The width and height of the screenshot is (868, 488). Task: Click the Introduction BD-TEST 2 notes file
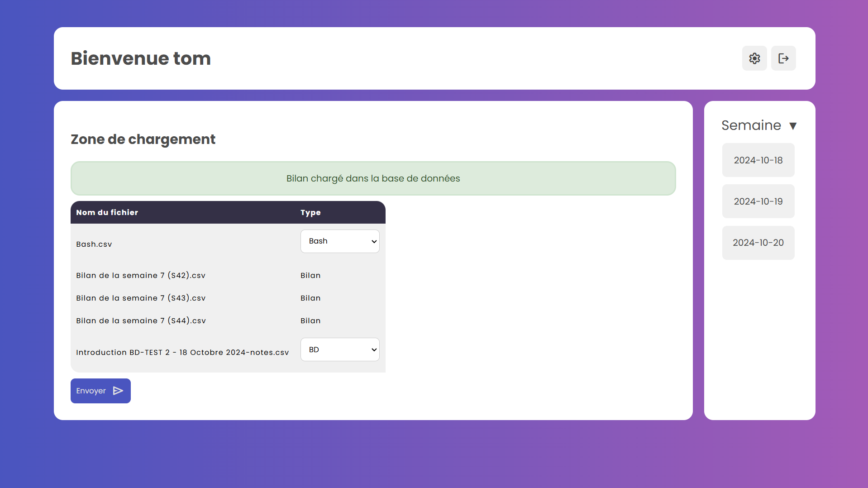pos(182,353)
